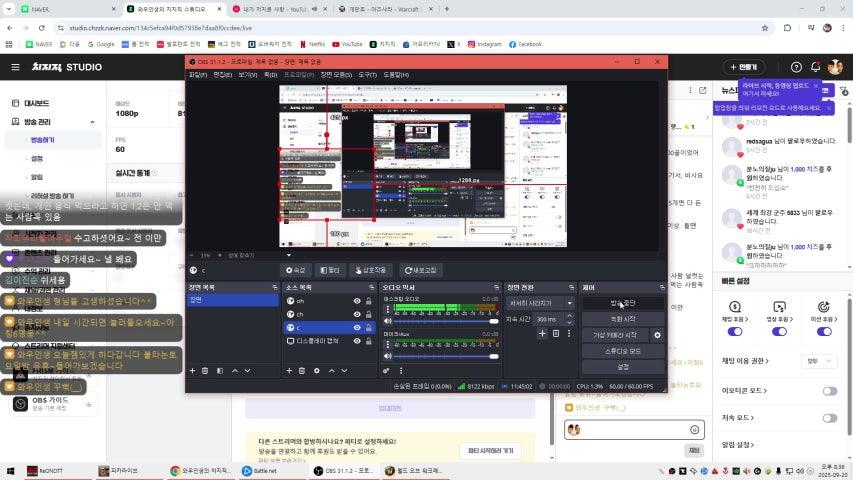Screen dimensions: 853x480
Task: Mute the desktop audio speaker icon
Action: pyautogui.click(x=388, y=321)
